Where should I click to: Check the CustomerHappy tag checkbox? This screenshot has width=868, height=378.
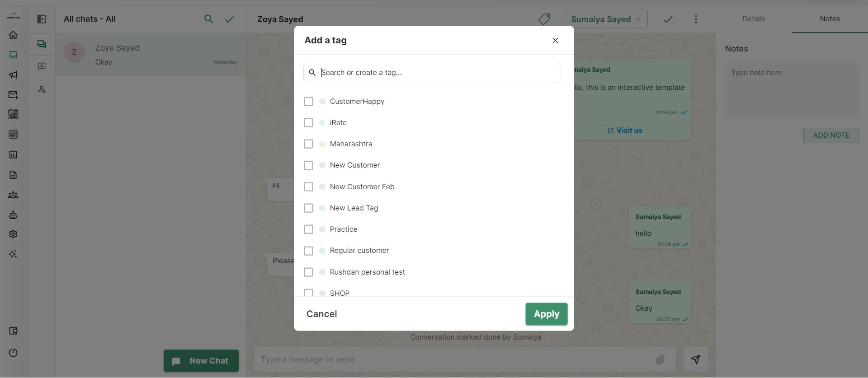[308, 102]
